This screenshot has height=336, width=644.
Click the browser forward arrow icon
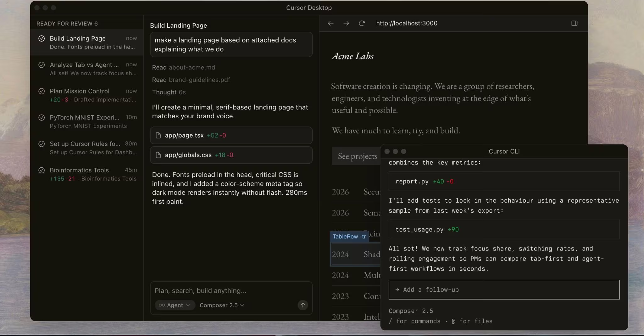[x=346, y=23]
